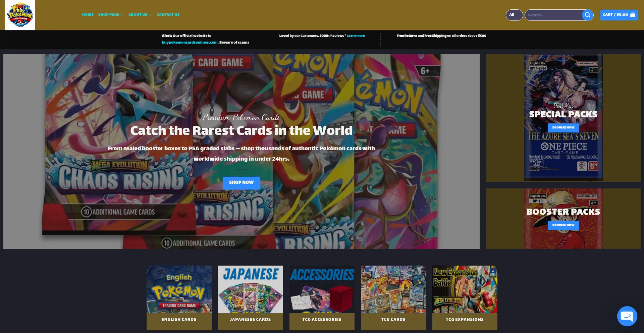This screenshot has width=644, height=333.
Task: Open the TCG CARDS category tile
Action: pos(393,298)
